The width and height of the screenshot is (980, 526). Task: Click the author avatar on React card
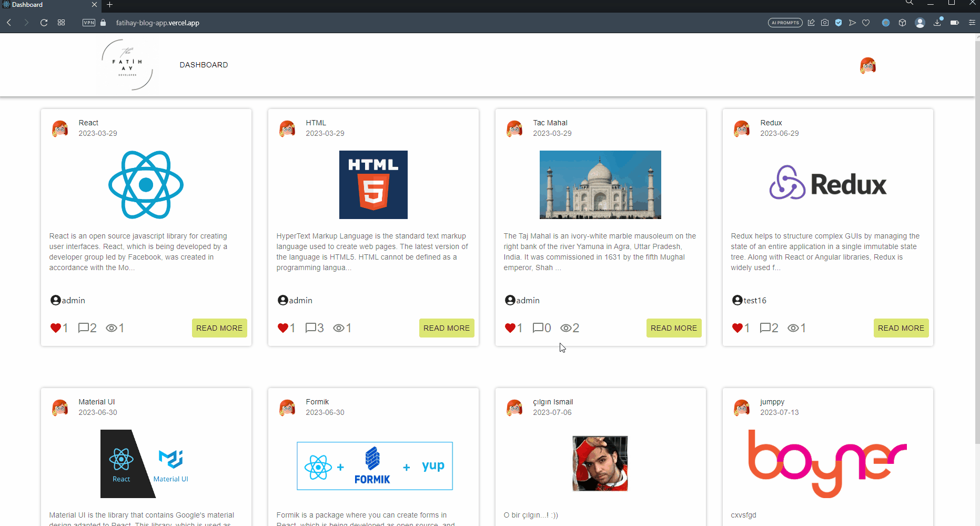(x=60, y=128)
